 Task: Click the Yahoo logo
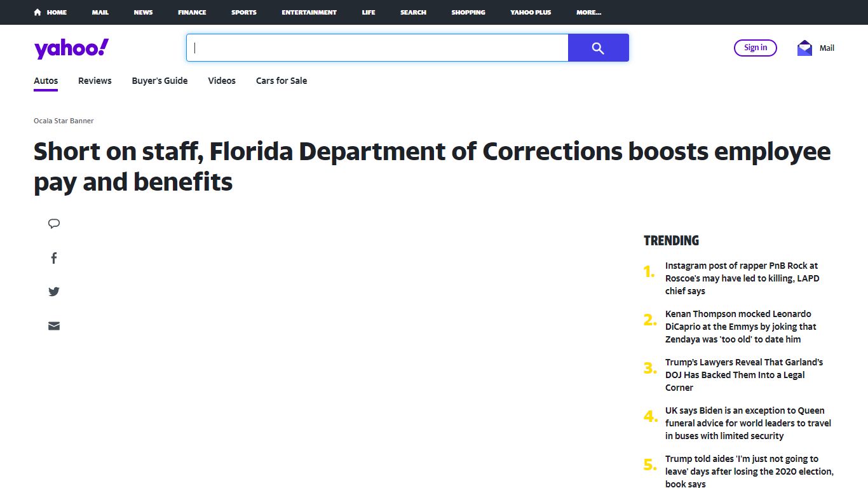[71, 48]
